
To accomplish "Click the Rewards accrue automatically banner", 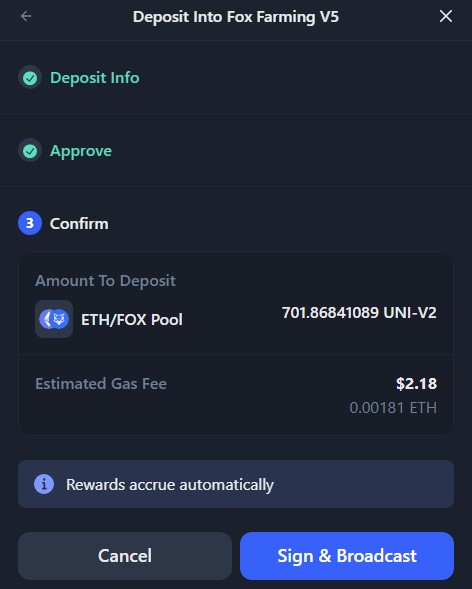I will click(x=236, y=484).
